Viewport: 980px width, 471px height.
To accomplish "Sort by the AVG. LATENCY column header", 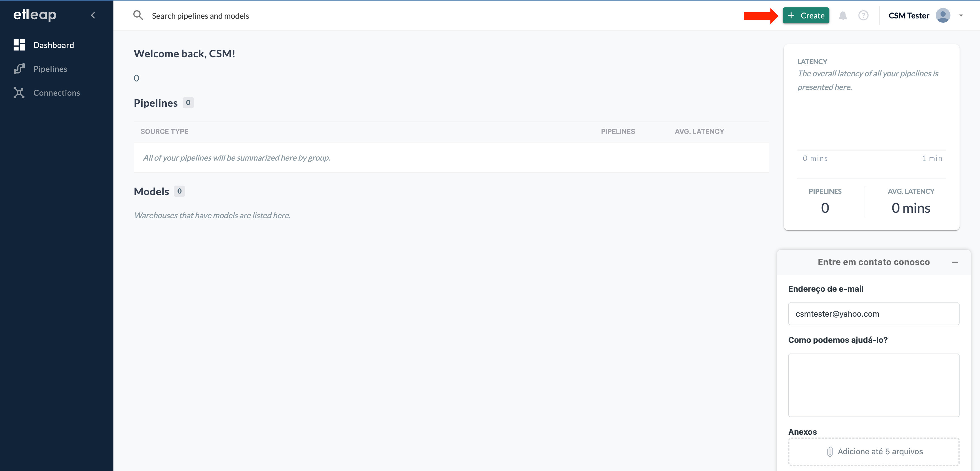I will [699, 131].
